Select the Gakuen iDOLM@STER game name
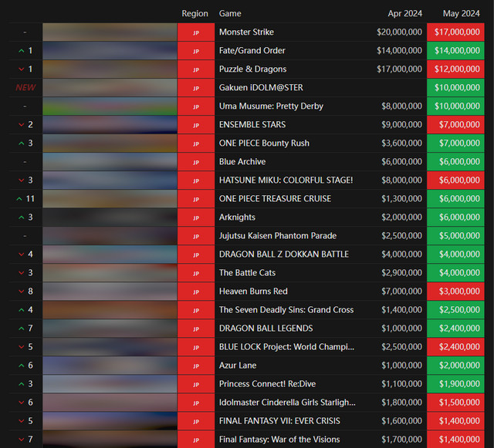The height and width of the screenshot is (448, 494). pos(261,88)
